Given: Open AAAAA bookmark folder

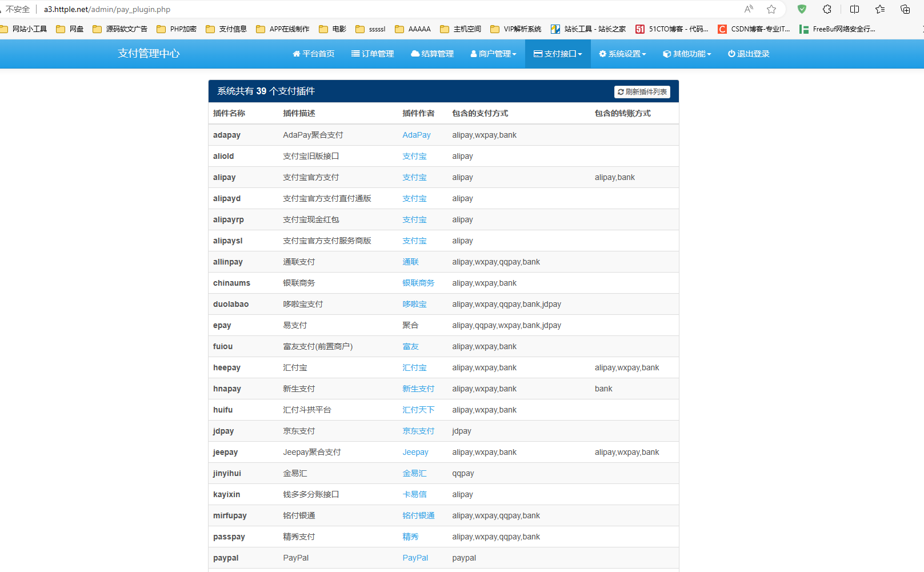Looking at the screenshot, I should [413, 29].
